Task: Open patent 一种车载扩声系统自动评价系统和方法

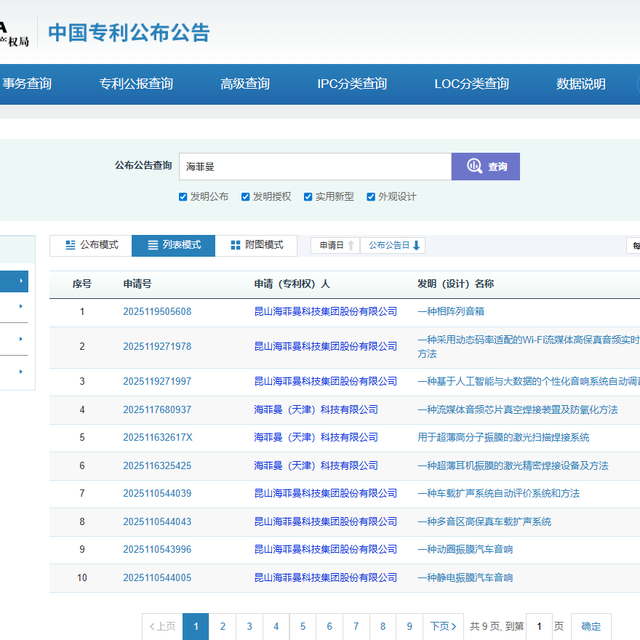Action: [x=498, y=493]
